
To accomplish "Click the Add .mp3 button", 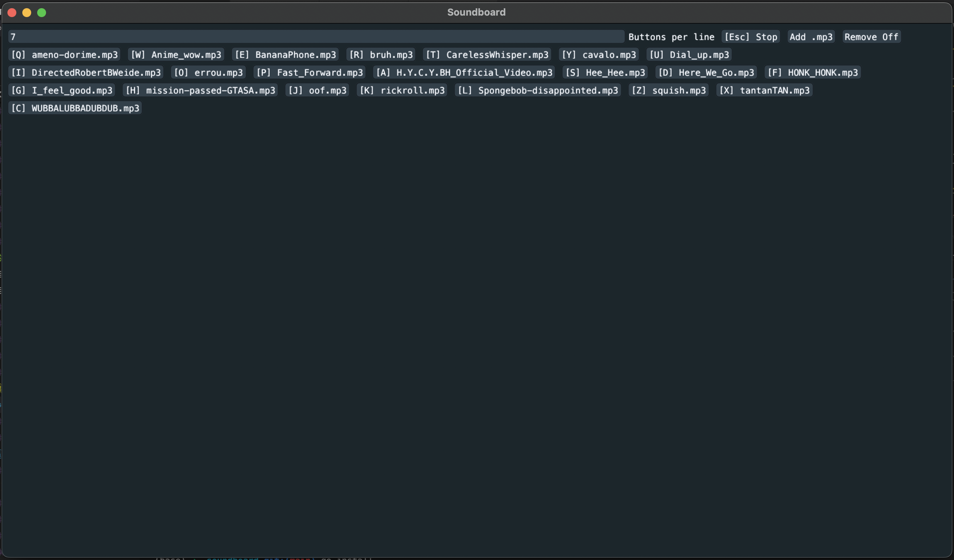I will 811,37.
